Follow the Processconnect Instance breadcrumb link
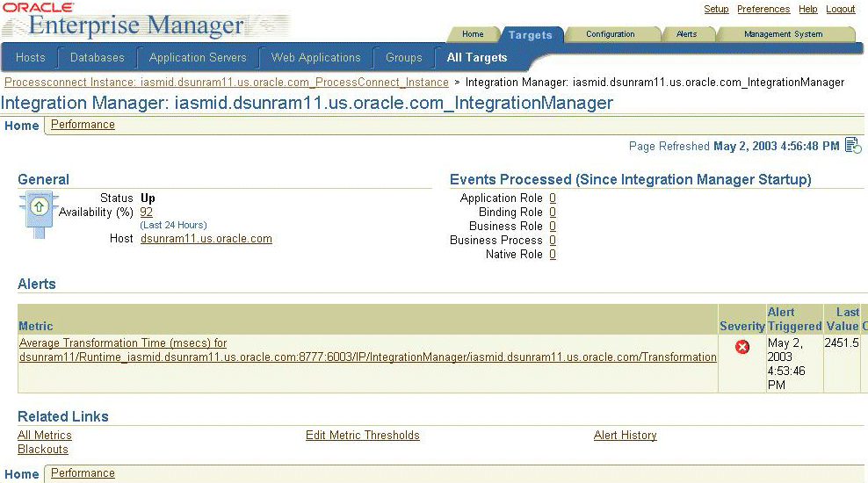The image size is (868, 483). (227, 83)
